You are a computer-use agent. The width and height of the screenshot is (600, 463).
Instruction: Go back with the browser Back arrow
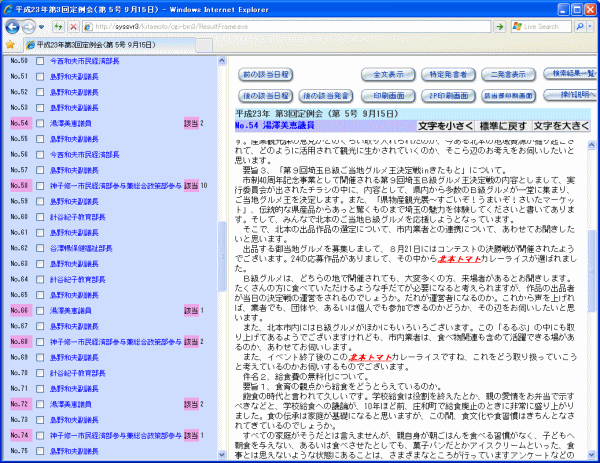click(x=13, y=26)
